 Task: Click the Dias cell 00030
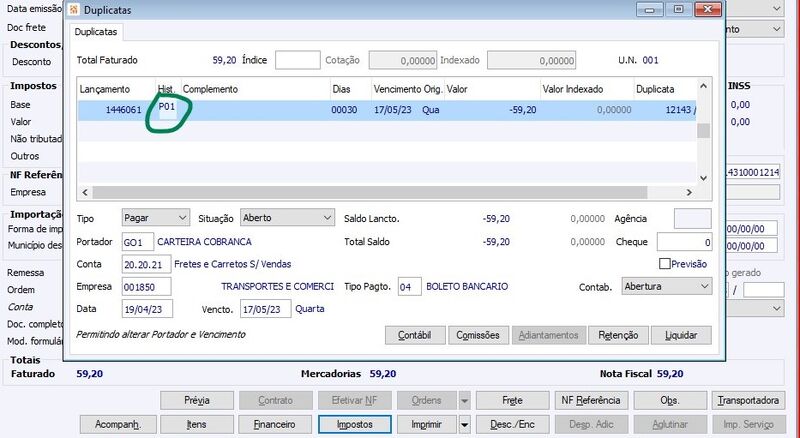coord(344,110)
